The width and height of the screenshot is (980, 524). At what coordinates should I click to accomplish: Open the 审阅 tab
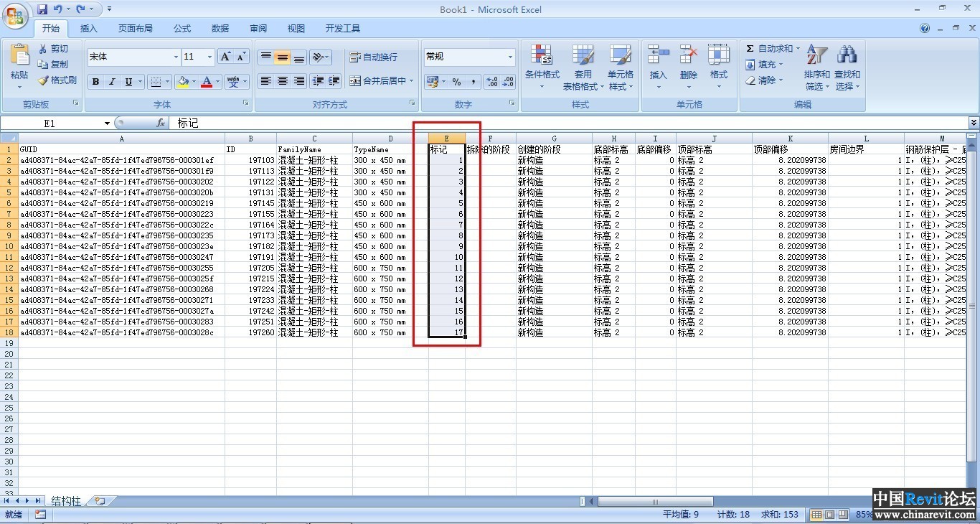click(x=258, y=29)
